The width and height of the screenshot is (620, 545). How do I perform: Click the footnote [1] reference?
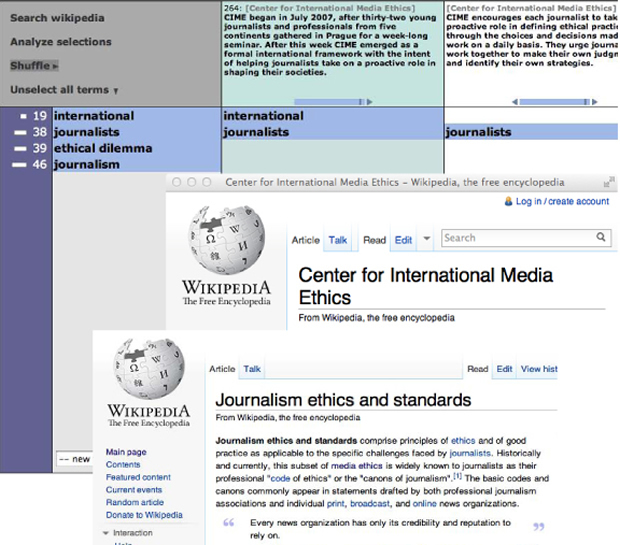tap(457, 476)
